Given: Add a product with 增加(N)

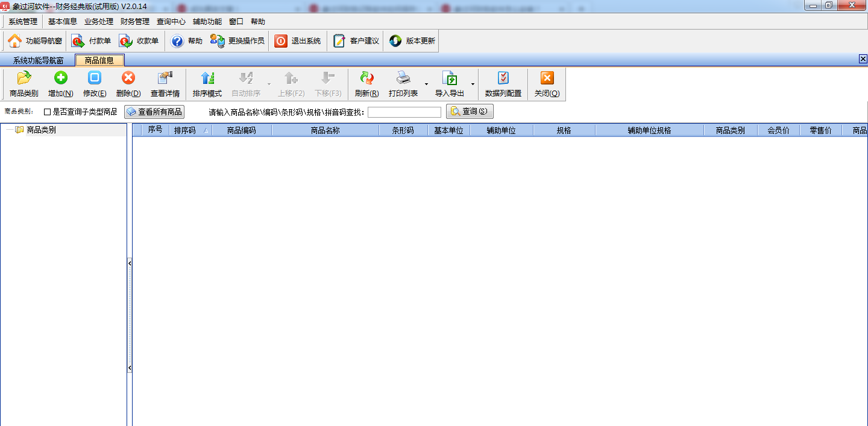Looking at the screenshot, I should tap(61, 84).
